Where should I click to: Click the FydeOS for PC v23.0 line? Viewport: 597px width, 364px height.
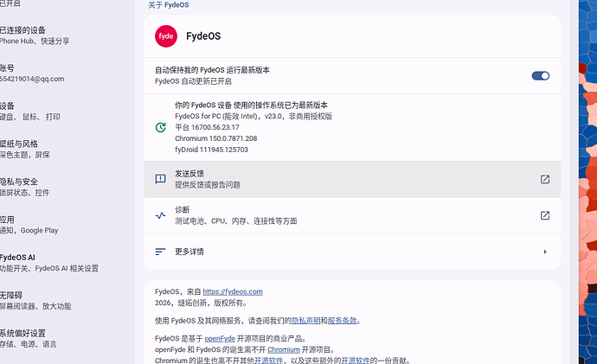coord(254,117)
